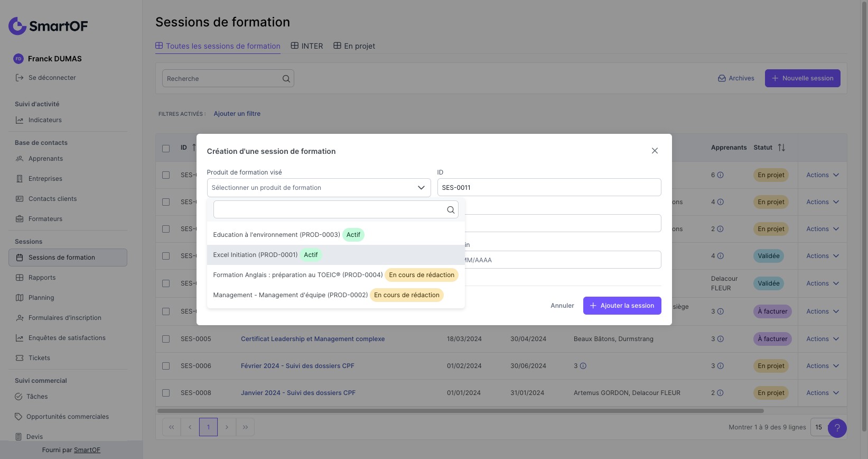The image size is (868, 459).
Task: Click the horizontal table scrollbar
Action: 460,411
